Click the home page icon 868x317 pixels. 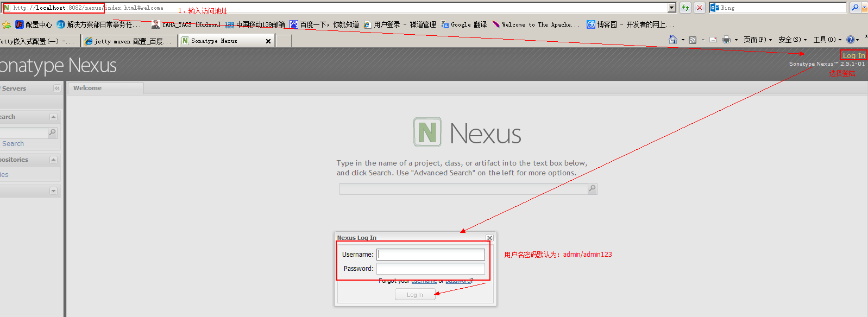(673, 40)
